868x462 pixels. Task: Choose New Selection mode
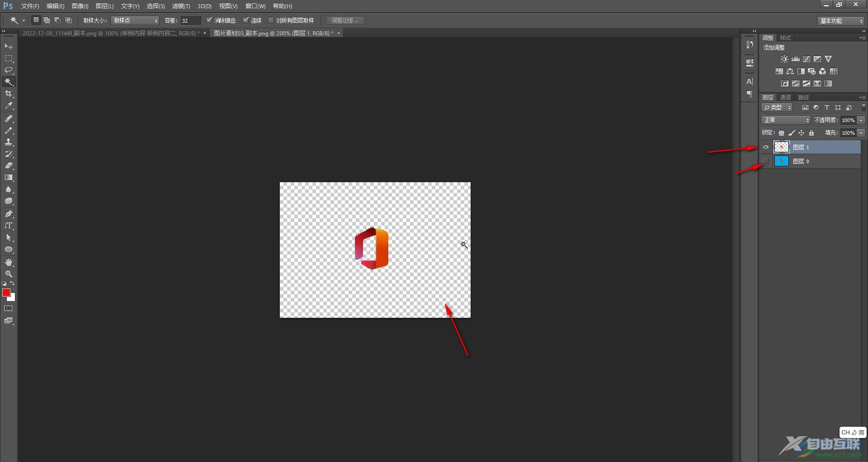point(36,20)
